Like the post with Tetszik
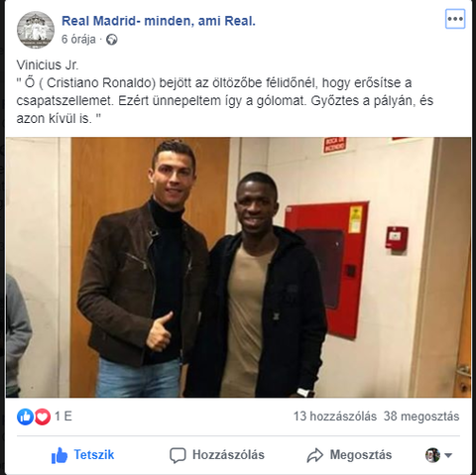This screenshot has height=475, width=476. (83, 455)
